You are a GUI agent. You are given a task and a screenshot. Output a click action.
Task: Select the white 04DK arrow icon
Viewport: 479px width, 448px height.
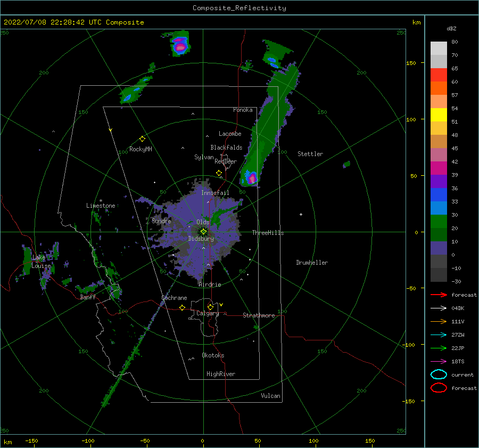(439, 308)
